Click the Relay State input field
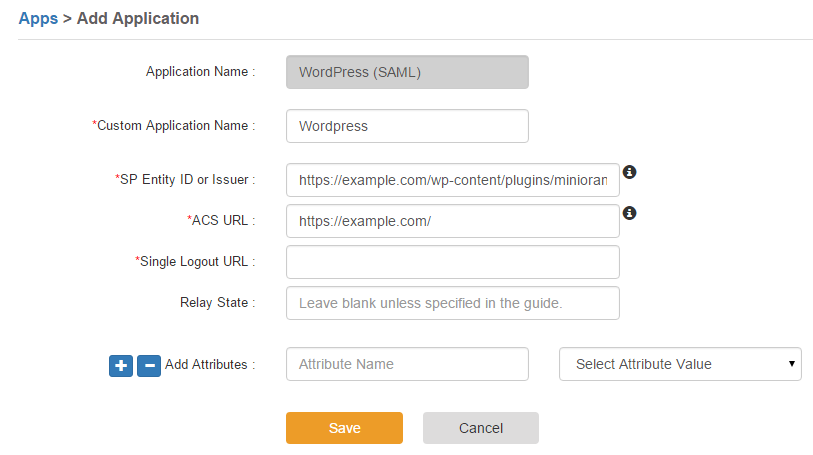Screen dimensions: 813x455 tap(453, 303)
